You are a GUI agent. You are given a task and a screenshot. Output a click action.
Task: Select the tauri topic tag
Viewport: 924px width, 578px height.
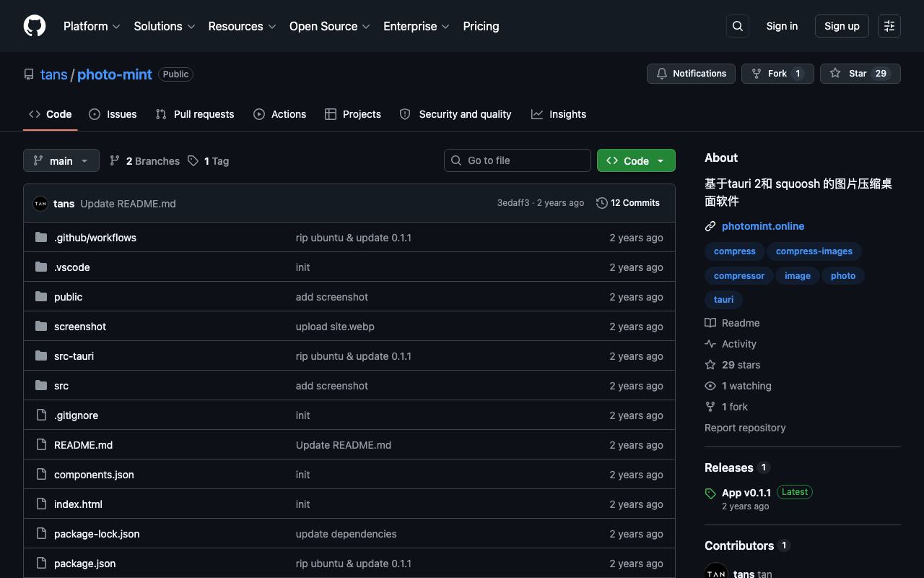(723, 300)
